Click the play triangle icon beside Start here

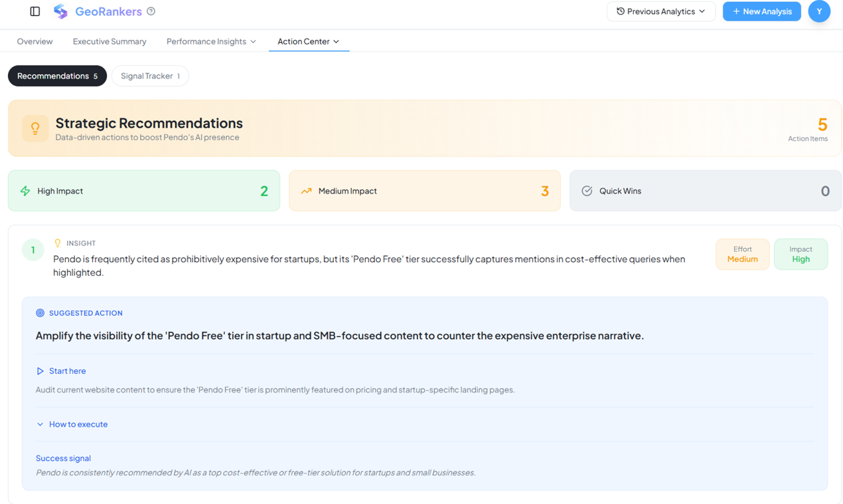coord(40,371)
